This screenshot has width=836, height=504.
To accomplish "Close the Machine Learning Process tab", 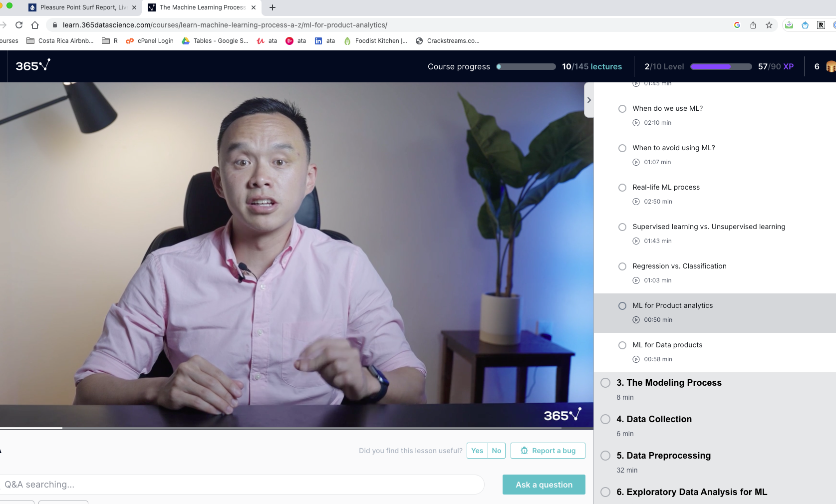I will (254, 7).
